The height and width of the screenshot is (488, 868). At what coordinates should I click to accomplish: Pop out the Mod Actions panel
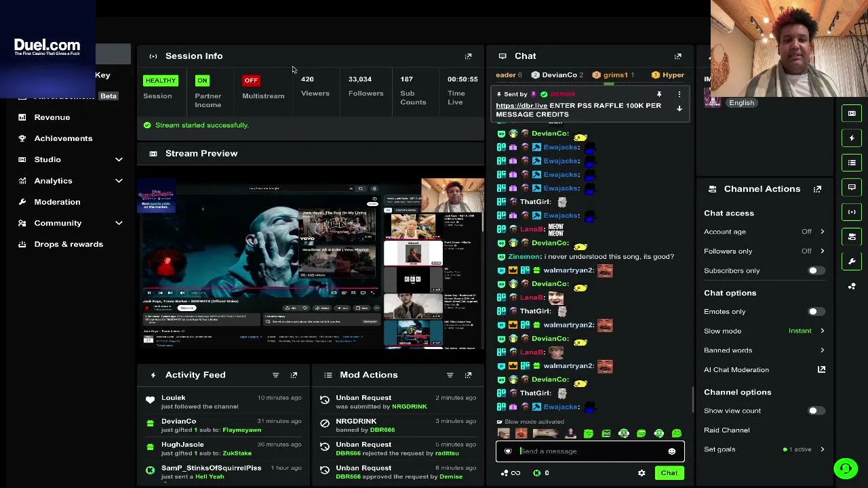[468, 375]
